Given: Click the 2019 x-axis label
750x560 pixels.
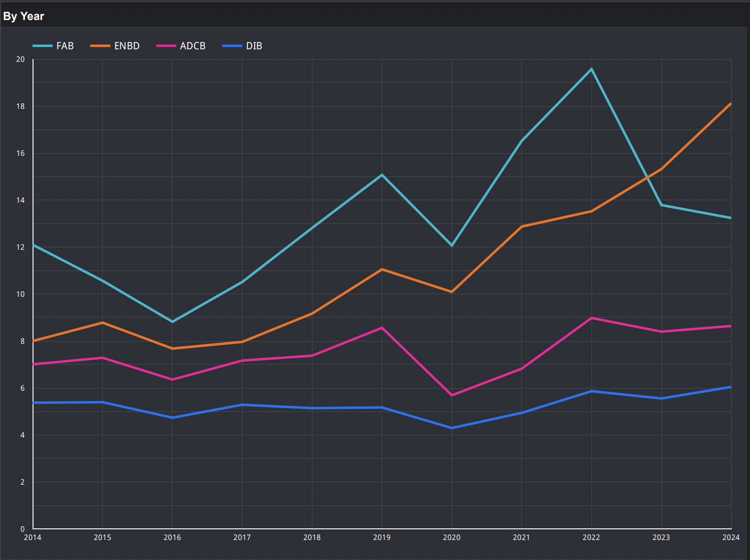Looking at the screenshot, I should coord(382,538).
